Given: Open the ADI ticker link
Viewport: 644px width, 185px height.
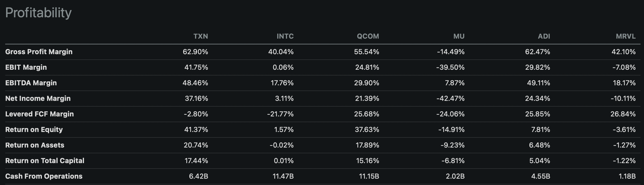Looking at the screenshot, I should [544, 36].
